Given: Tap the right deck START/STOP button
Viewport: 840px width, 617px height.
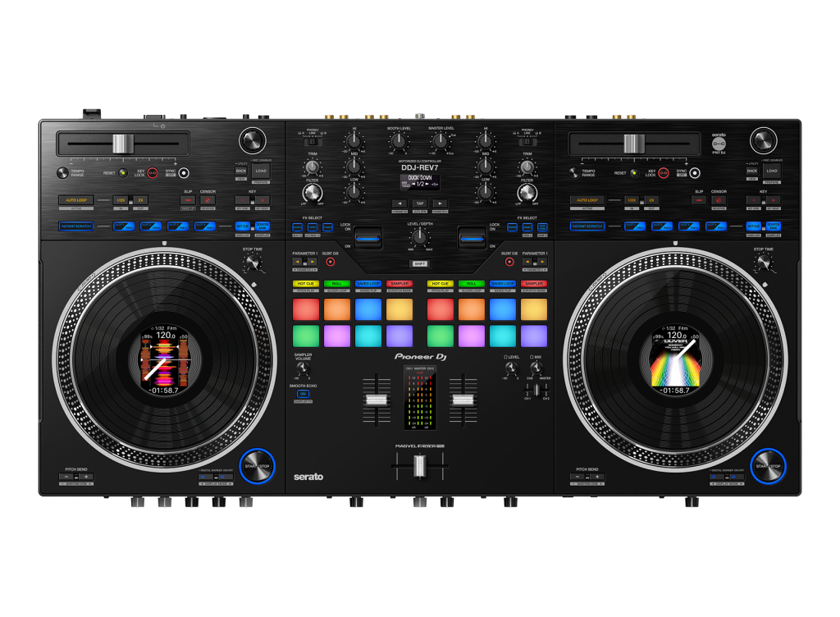Looking at the screenshot, I should pos(768,466).
